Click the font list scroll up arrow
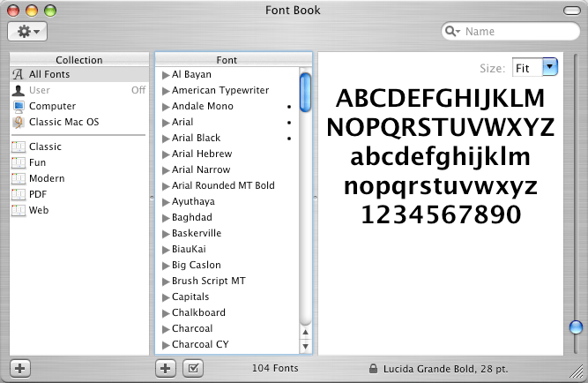Viewport: 588px width, 383px height. (306, 333)
